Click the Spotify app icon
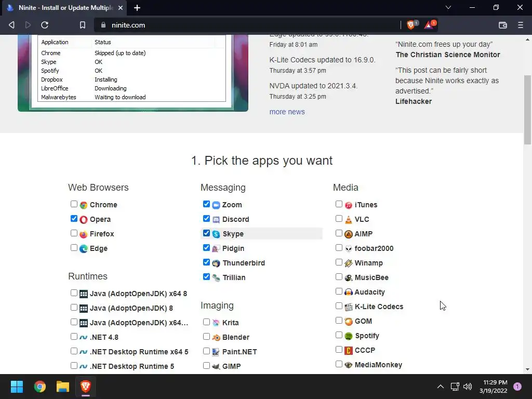The height and width of the screenshot is (399, 532). [x=349, y=336]
